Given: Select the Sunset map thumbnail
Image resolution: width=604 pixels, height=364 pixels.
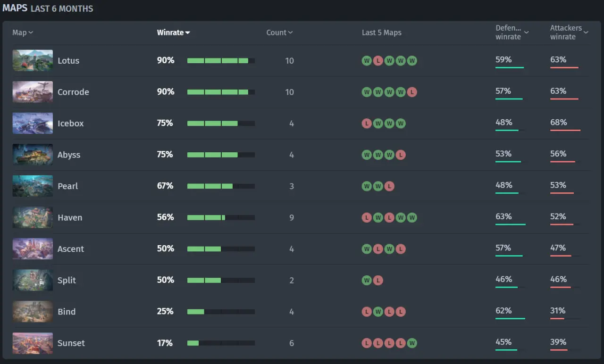Looking at the screenshot, I should tap(33, 343).
